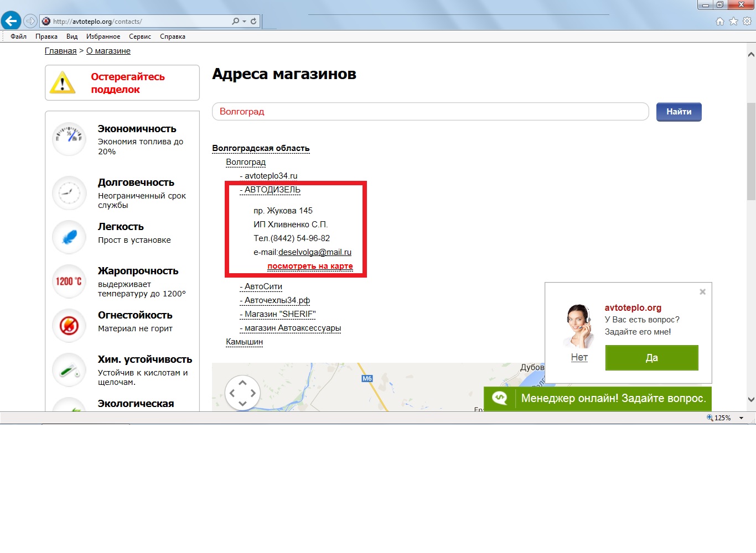Collapse the Волгоград city entry

246,162
